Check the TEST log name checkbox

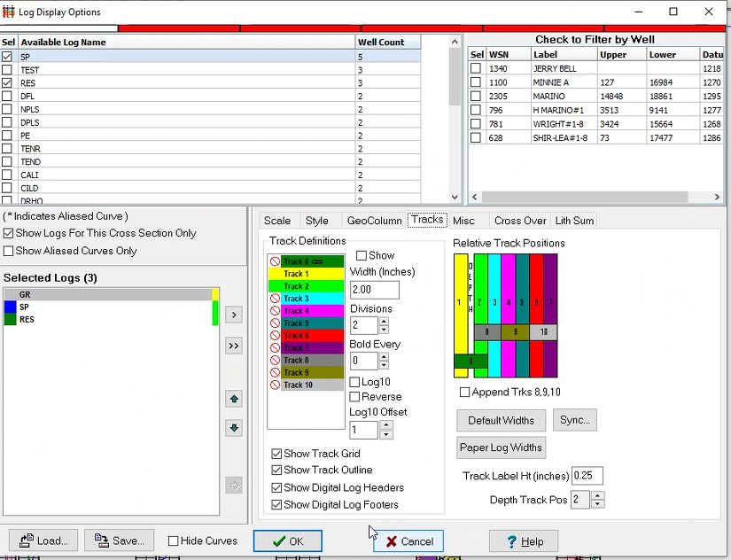click(8, 69)
